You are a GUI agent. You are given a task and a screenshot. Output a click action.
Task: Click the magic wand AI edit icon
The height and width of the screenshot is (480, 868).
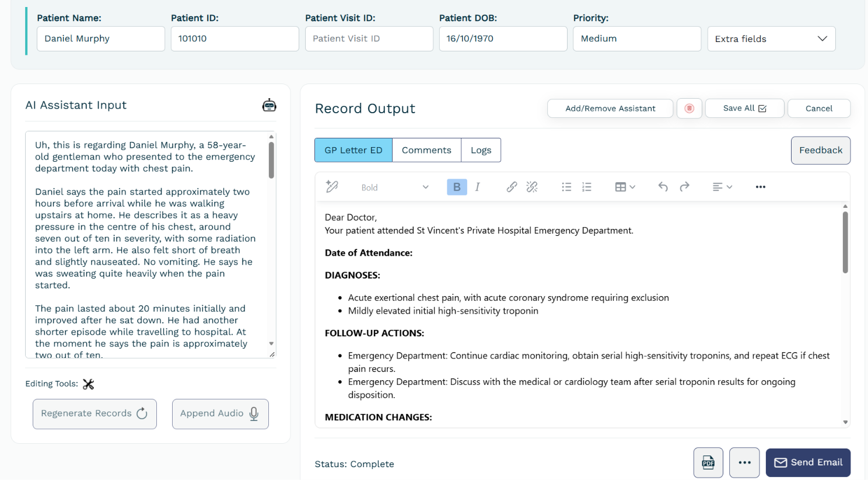332,187
